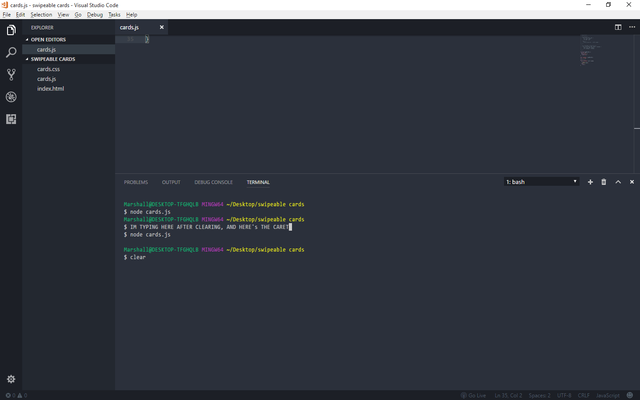Image resolution: width=640 pixels, height=400 pixels.
Task: Split the editor with the split icon
Action: [618, 27]
